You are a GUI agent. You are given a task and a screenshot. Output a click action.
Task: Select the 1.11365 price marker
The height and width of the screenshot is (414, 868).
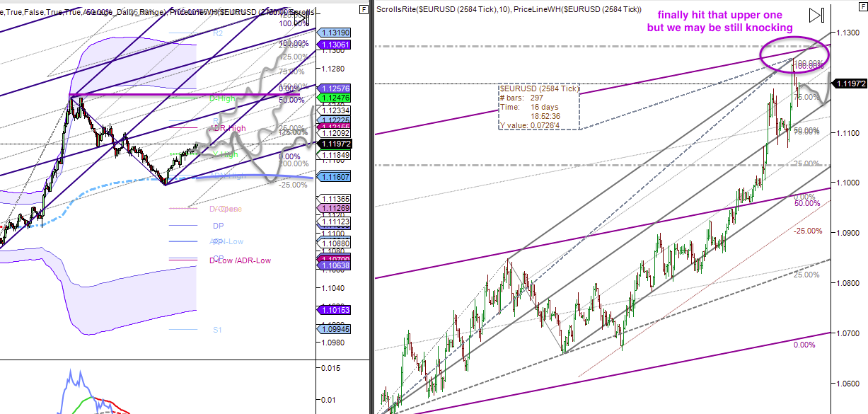(335, 199)
